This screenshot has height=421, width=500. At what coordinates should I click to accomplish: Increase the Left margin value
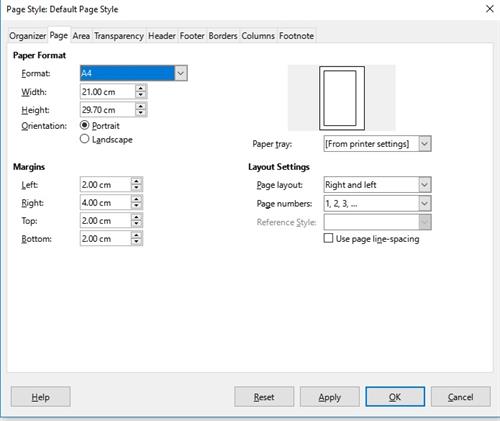[x=136, y=181]
